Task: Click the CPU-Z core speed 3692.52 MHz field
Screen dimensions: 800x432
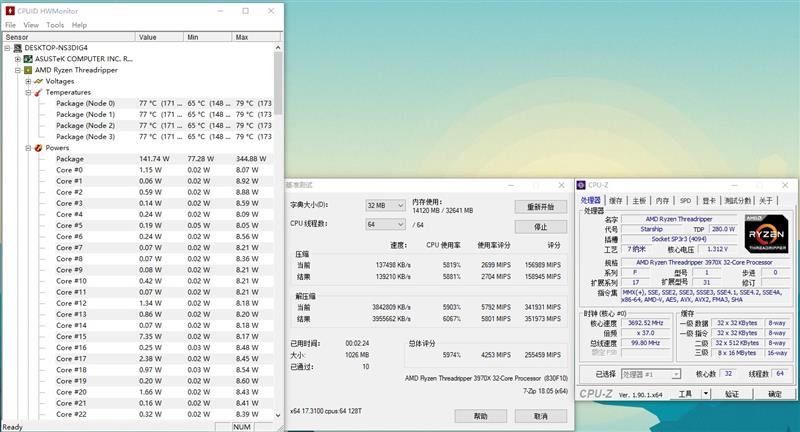Action: click(x=645, y=323)
